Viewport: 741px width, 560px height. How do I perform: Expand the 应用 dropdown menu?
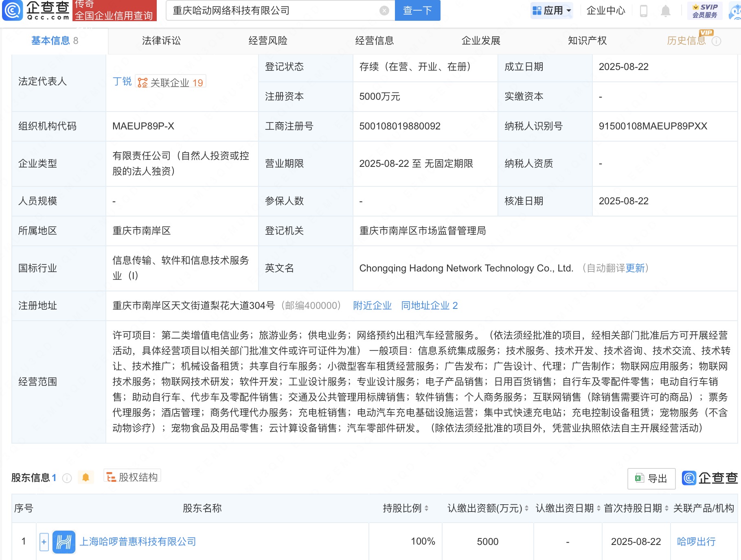tap(552, 11)
